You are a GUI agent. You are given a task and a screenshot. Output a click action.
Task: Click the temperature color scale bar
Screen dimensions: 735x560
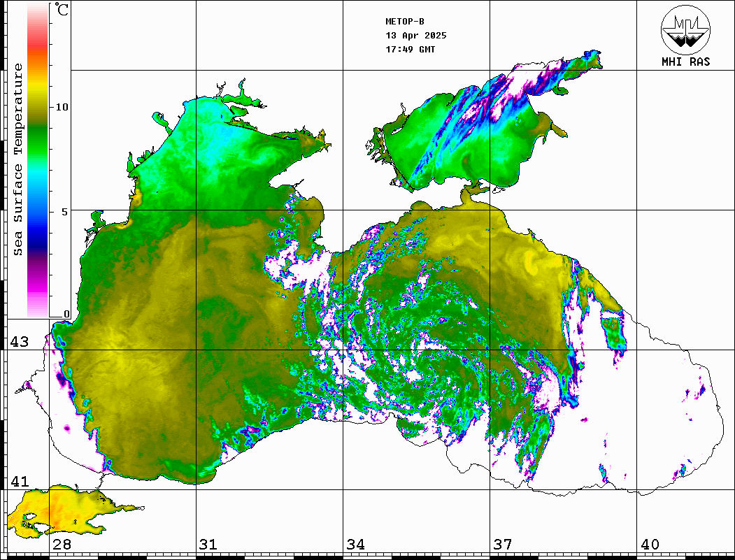click(x=38, y=160)
